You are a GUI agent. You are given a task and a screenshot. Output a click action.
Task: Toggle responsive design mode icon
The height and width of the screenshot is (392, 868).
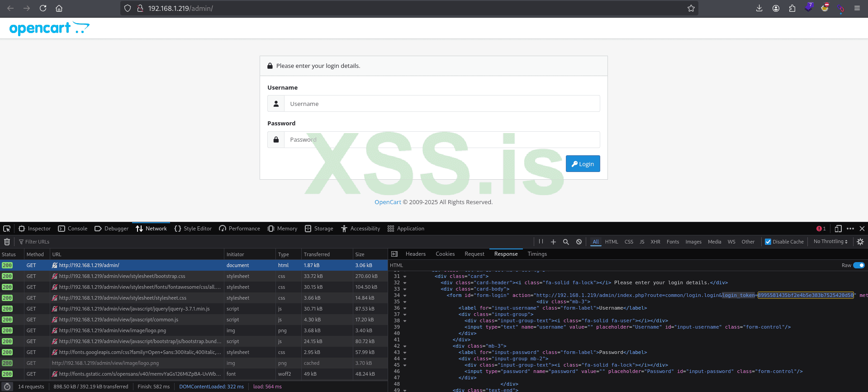tap(838, 229)
